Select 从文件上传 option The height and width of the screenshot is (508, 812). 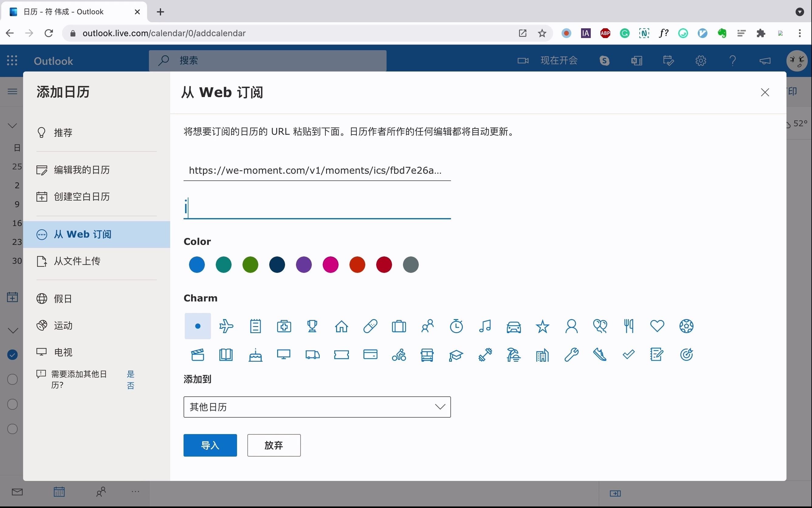pos(97,261)
